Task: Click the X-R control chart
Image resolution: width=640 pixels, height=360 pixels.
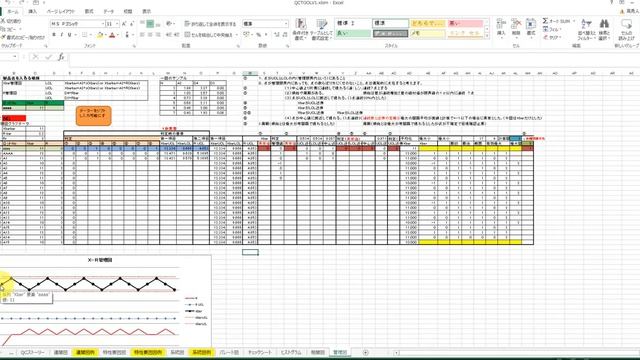Action: (105, 302)
